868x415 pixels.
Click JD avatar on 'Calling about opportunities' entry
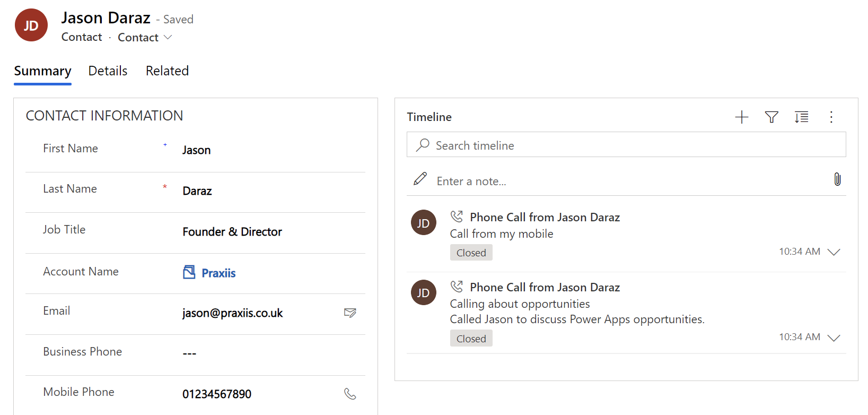[x=424, y=292]
